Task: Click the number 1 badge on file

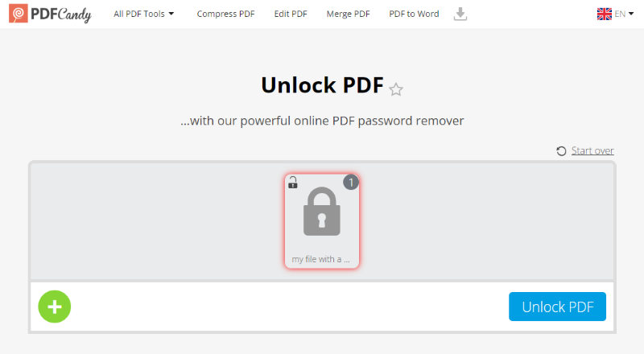Action: pyautogui.click(x=351, y=183)
